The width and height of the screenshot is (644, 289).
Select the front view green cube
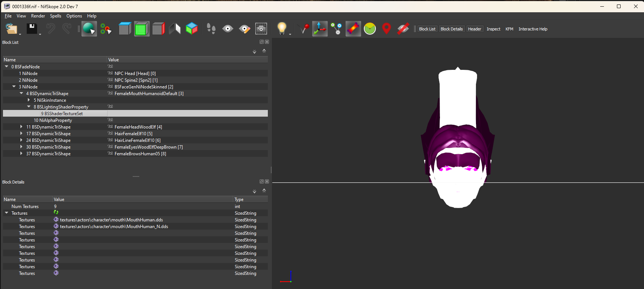141,29
